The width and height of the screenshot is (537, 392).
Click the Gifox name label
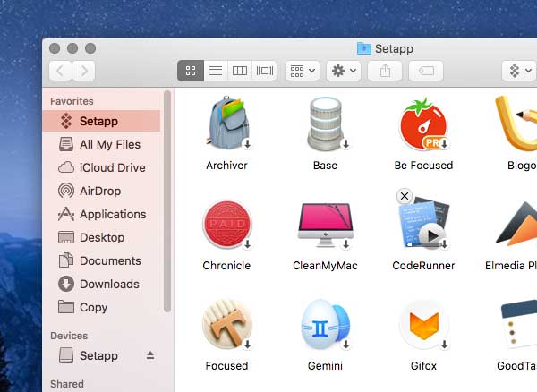[x=423, y=366]
